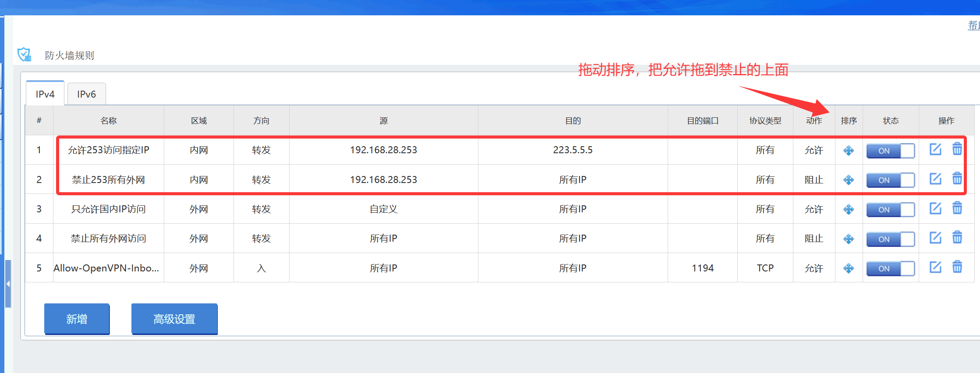Viewport: 980px width, 373px height.
Task: Click sort handle for Allow-OpenVPN rule row
Action: point(849,268)
